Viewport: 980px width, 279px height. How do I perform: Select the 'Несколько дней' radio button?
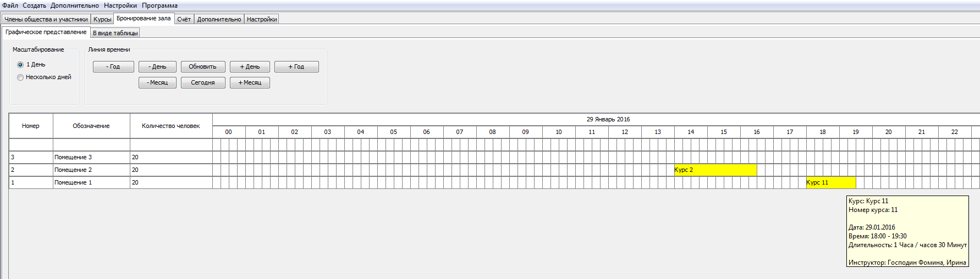pos(44,77)
